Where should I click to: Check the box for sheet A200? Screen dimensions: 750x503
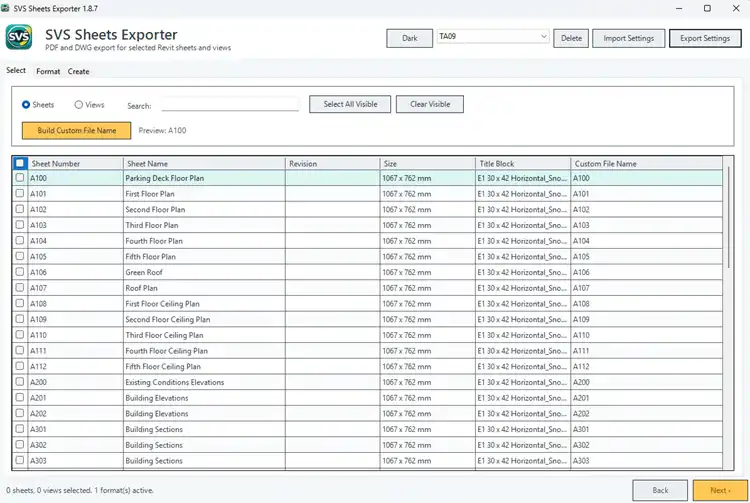click(20, 382)
